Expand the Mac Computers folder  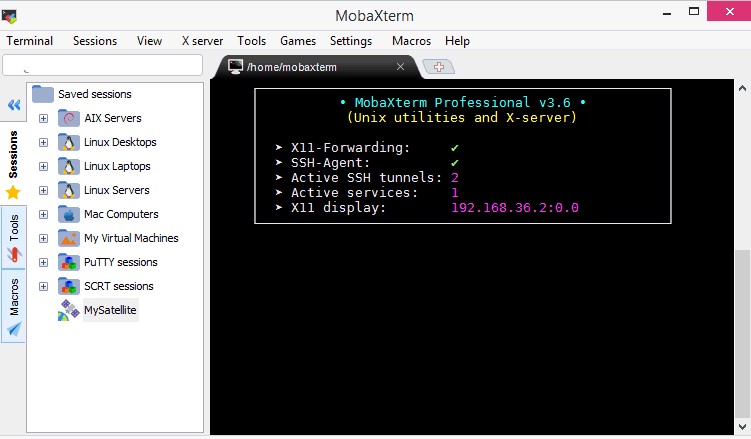pos(44,214)
